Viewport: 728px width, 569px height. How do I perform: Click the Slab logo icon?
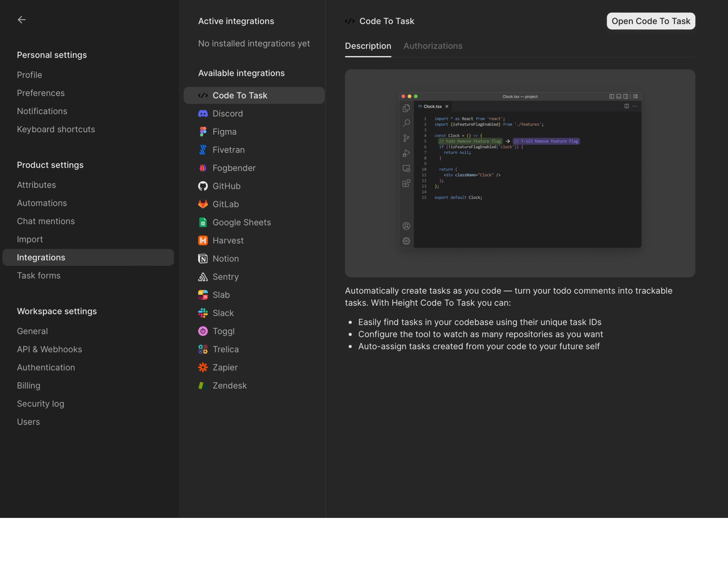tap(203, 295)
